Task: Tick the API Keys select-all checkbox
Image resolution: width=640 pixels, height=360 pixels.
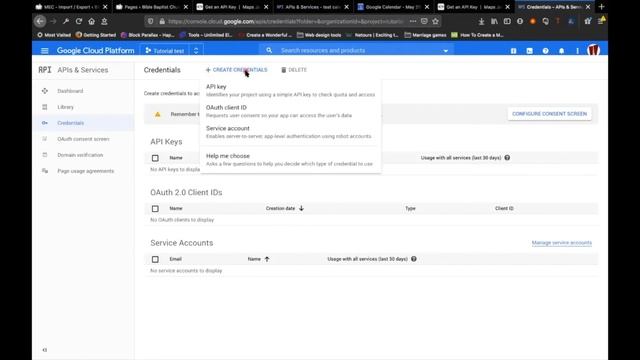Action: [155, 158]
